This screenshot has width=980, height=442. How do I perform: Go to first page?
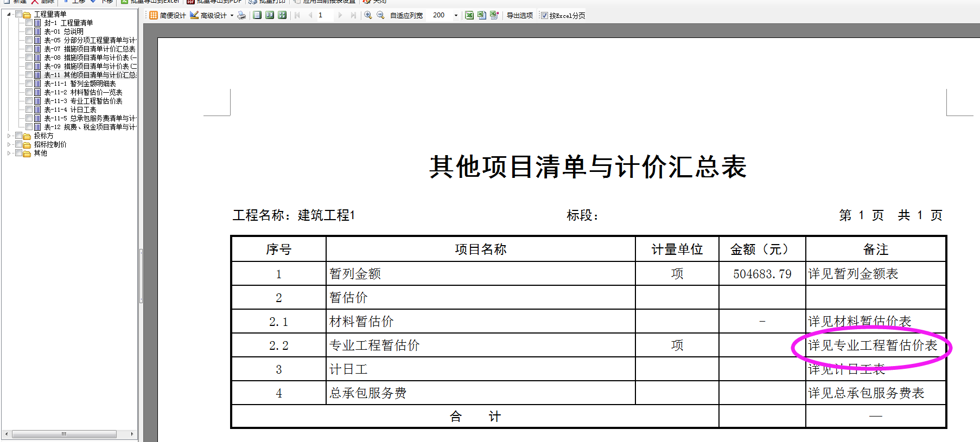tap(297, 15)
